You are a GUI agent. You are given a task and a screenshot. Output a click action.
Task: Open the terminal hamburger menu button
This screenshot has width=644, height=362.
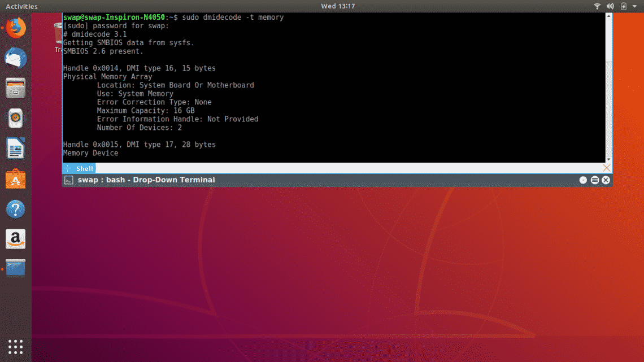tap(595, 180)
